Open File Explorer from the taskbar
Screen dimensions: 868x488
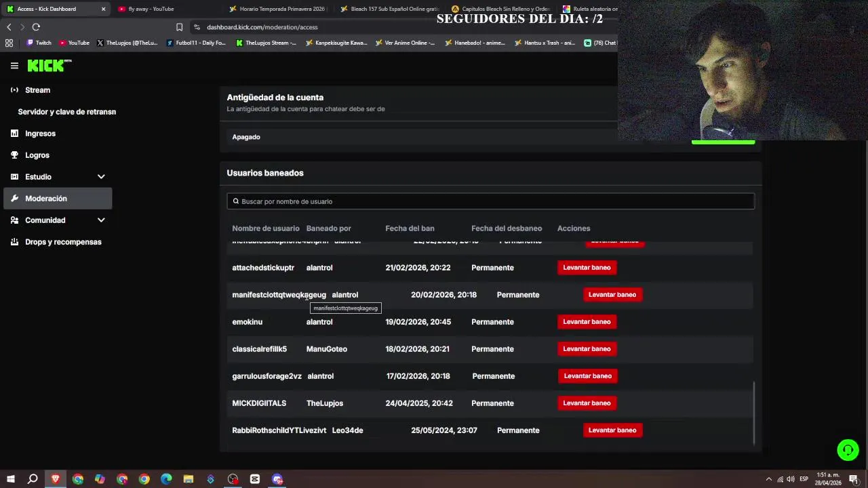pyautogui.click(x=189, y=479)
